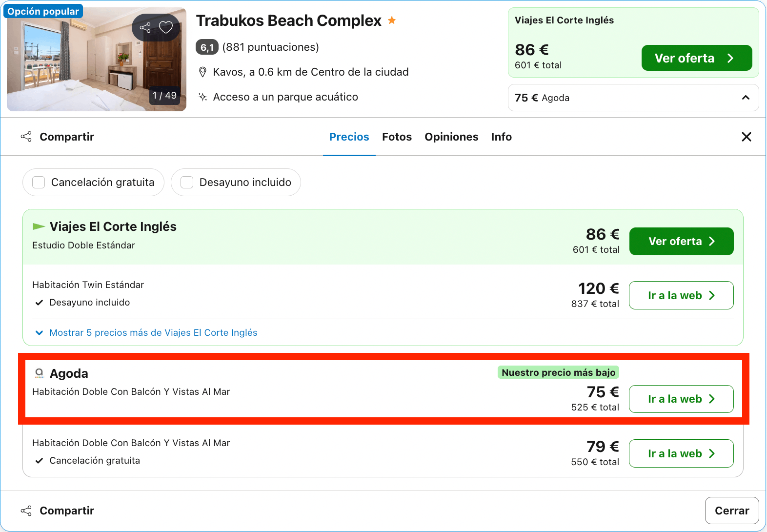Click the green flag icon by Viajes El Corte Inglés

39,226
